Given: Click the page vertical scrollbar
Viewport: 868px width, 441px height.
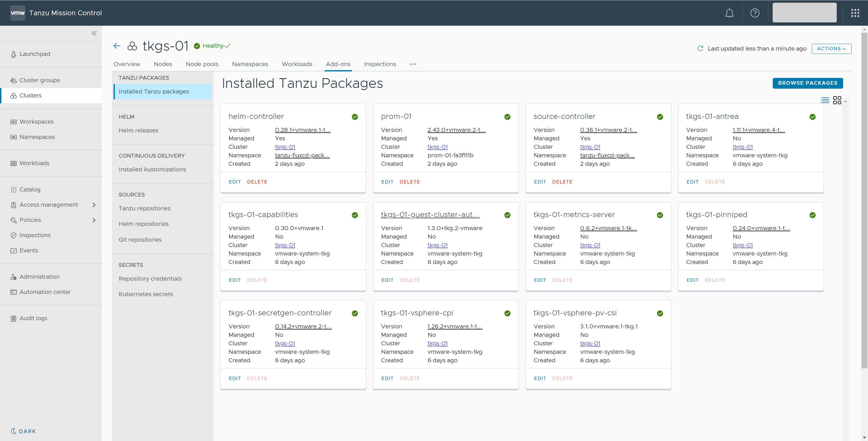Looking at the screenshot, I should (864, 202).
